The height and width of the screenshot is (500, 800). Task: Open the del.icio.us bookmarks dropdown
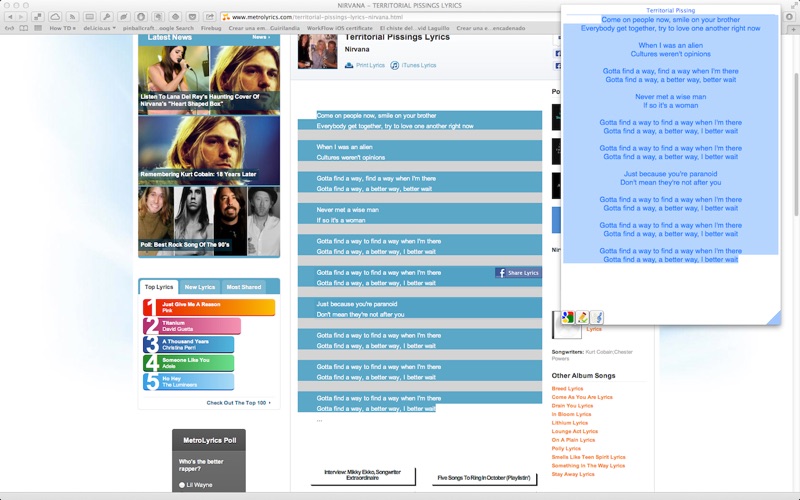99,28
